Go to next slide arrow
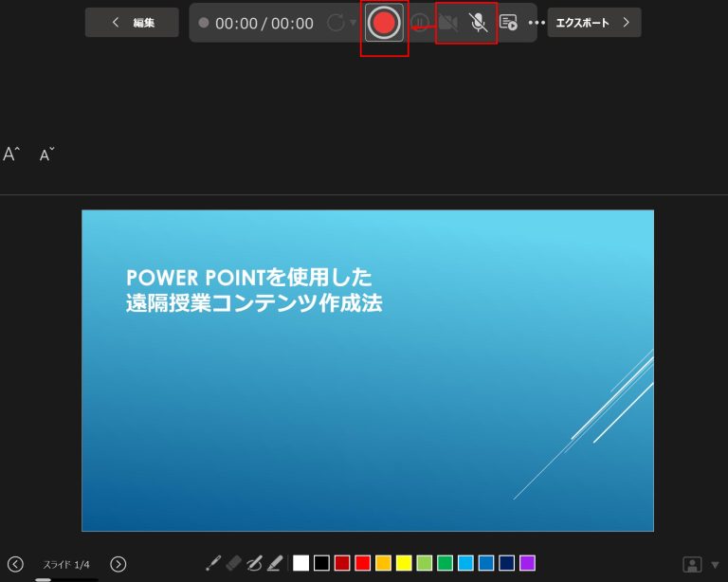The height and width of the screenshot is (582, 728). pos(118,564)
